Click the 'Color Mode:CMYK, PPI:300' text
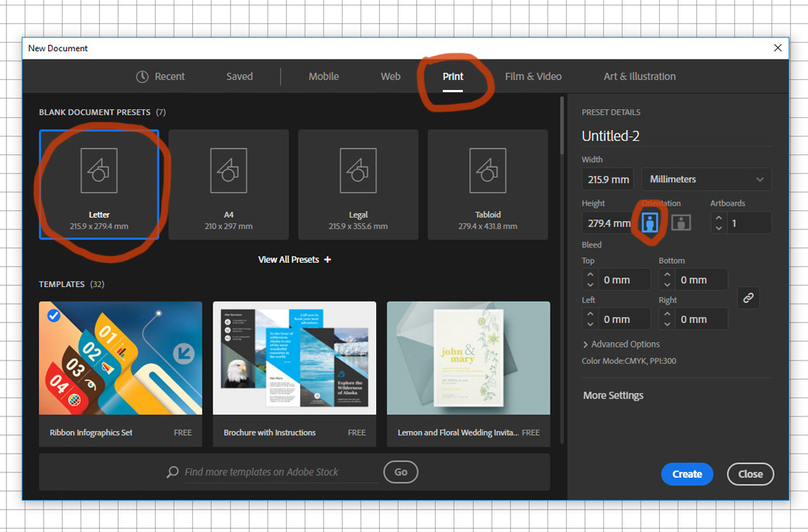808x532 pixels. (x=629, y=361)
